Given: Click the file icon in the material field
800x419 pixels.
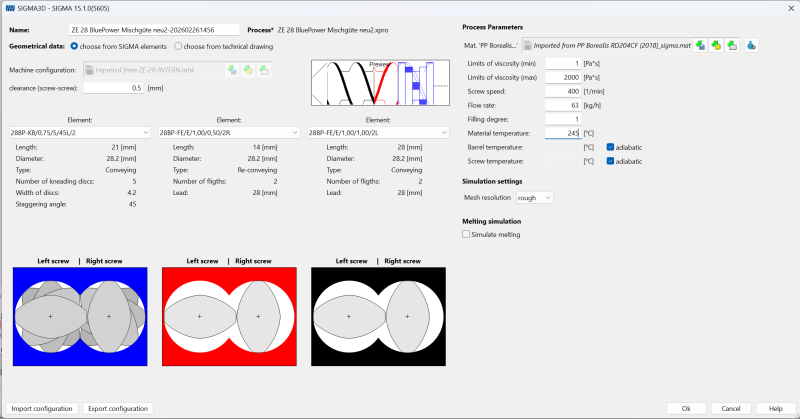Looking at the screenshot, I should tap(528, 45).
